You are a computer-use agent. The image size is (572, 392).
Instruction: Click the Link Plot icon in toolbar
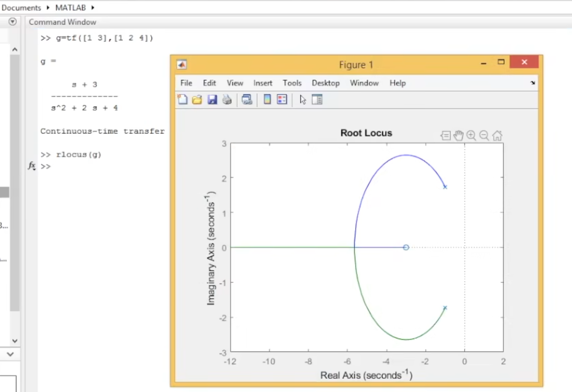click(x=247, y=99)
